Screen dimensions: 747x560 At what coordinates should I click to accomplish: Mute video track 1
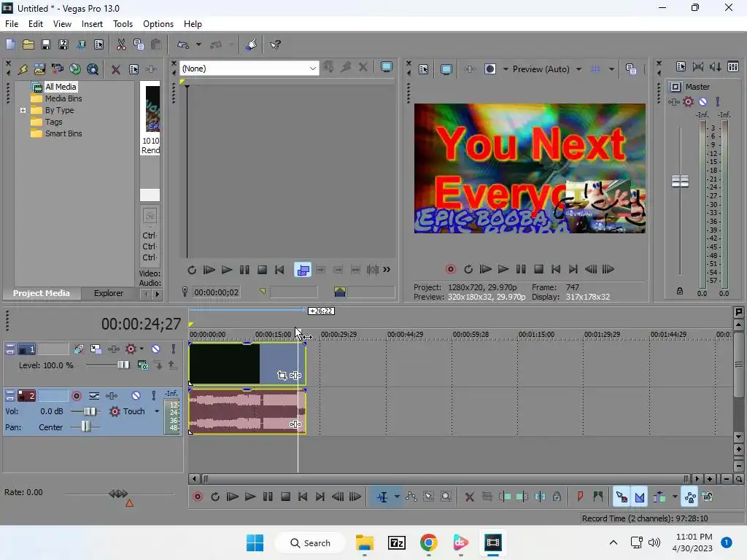155,349
